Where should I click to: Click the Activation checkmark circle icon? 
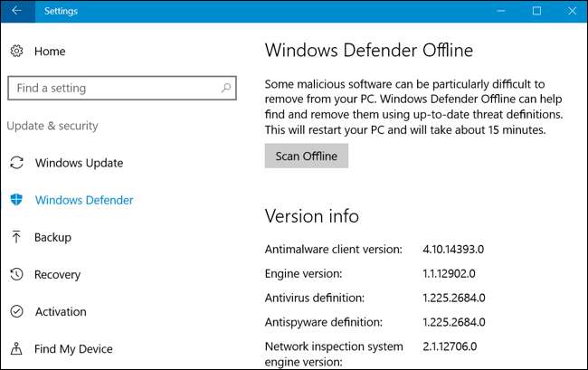16,311
